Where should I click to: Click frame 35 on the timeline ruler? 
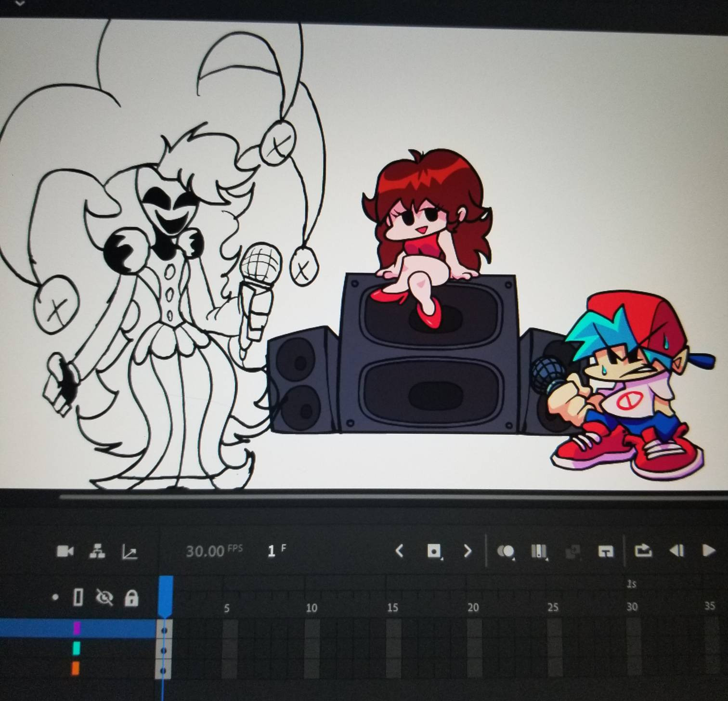tap(710, 606)
